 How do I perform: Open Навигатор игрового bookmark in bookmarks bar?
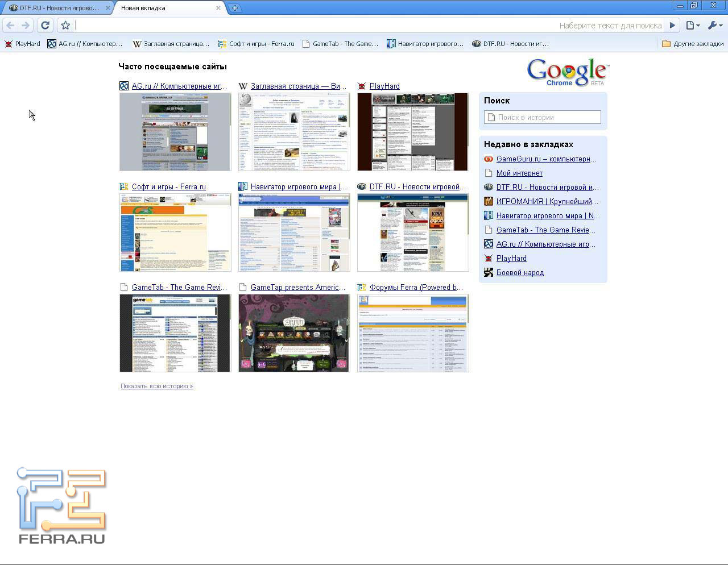(425, 44)
